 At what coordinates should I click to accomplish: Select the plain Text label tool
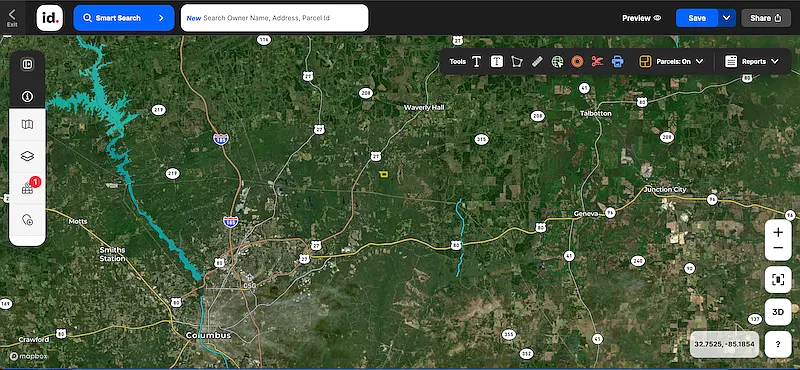(477, 61)
